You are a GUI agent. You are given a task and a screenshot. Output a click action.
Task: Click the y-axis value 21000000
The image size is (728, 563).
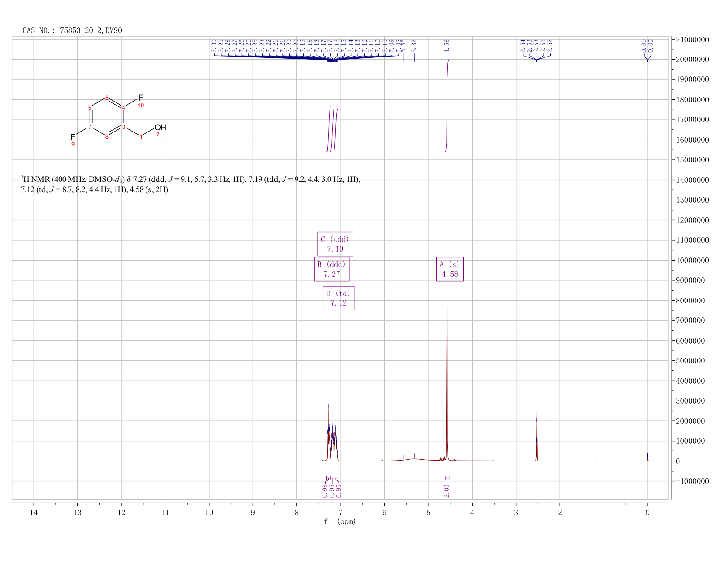pos(692,40)
